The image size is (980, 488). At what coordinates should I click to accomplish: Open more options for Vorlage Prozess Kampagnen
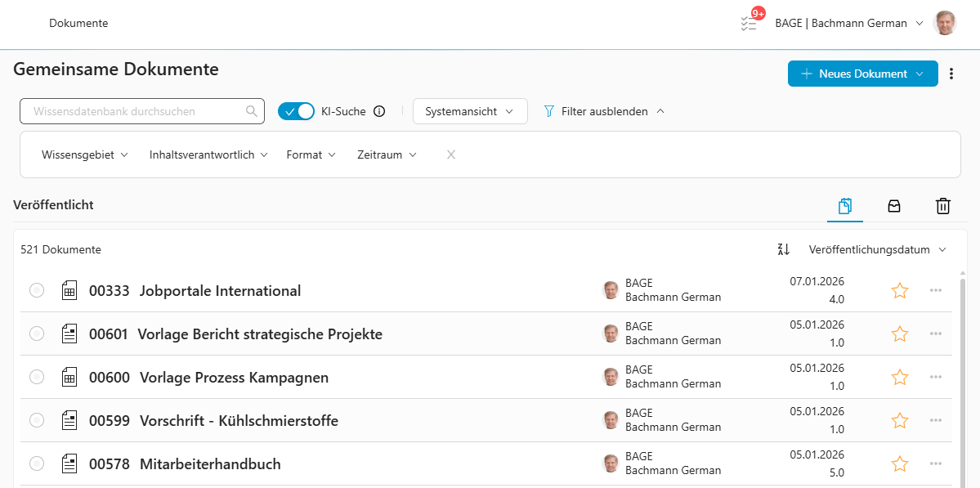[x=936, y=377]
